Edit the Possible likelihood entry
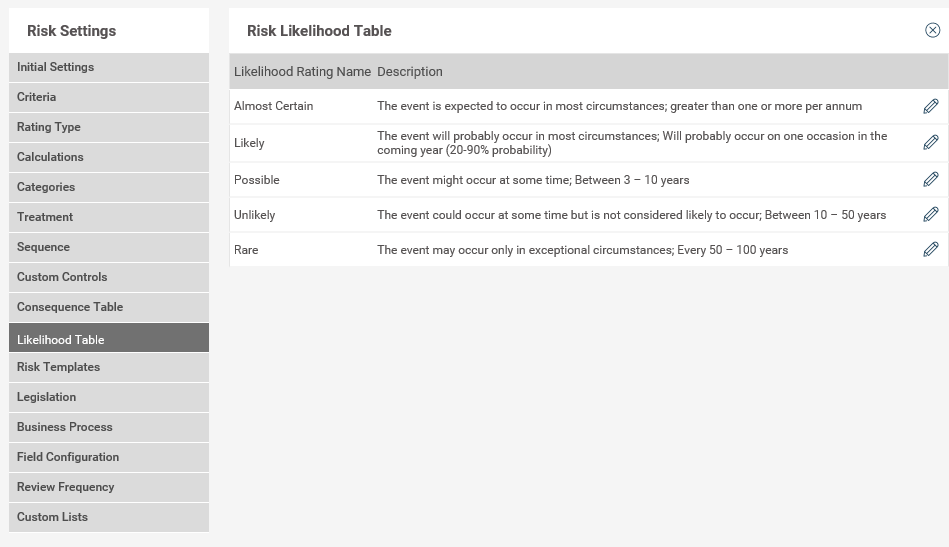 pos(930,179)
